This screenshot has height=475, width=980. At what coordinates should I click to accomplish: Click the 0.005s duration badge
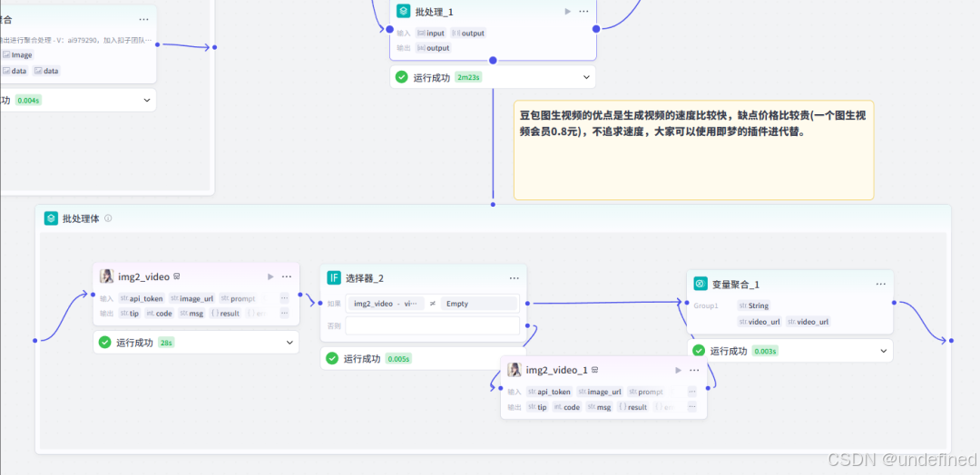[398, 359]
